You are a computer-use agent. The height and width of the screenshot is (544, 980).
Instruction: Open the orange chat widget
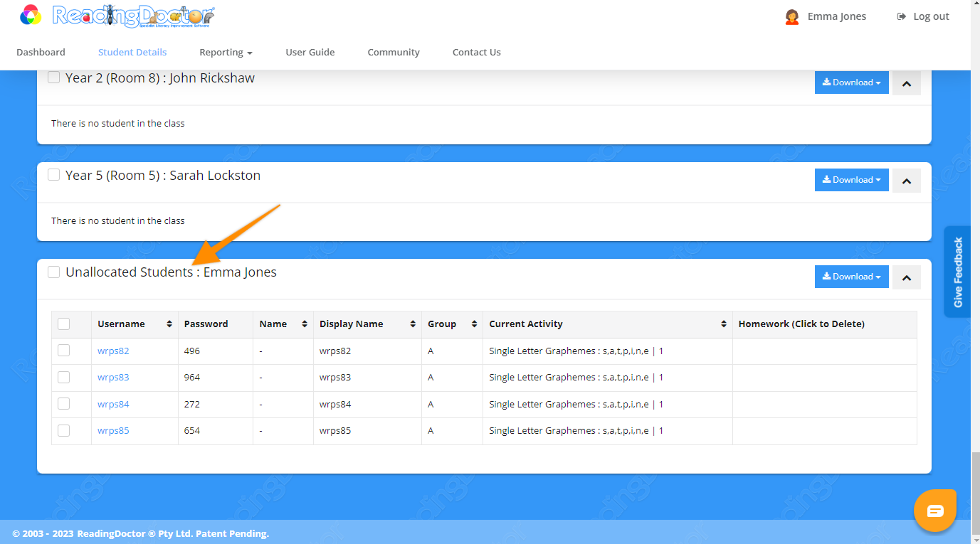coord(935,511)
